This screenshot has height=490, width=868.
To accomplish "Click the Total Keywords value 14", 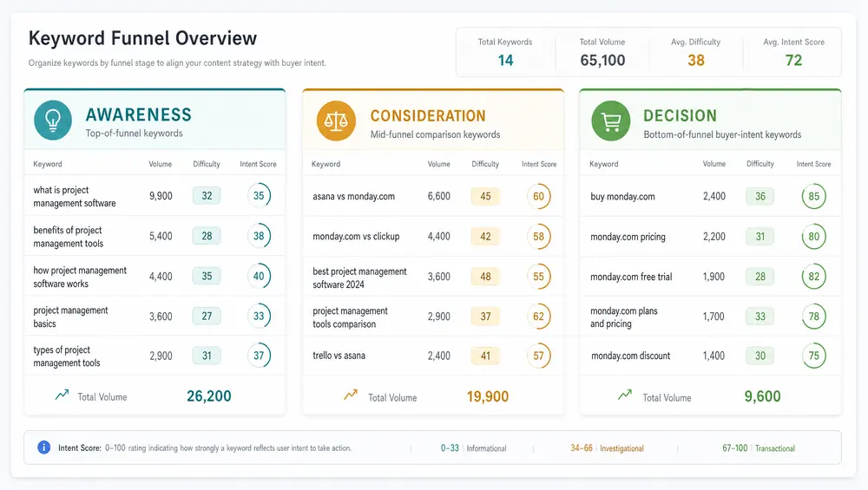I will (x=505, y=60).
